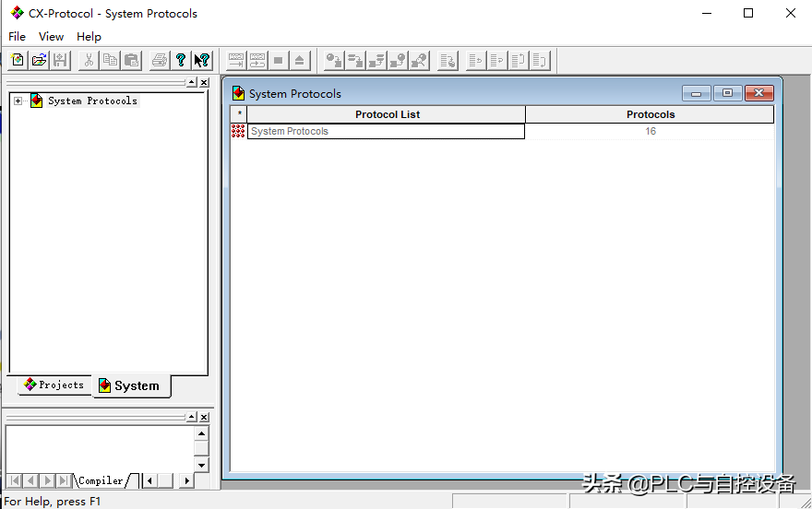
Task: Click the Print toolbar icon
Action: point(160,61)
